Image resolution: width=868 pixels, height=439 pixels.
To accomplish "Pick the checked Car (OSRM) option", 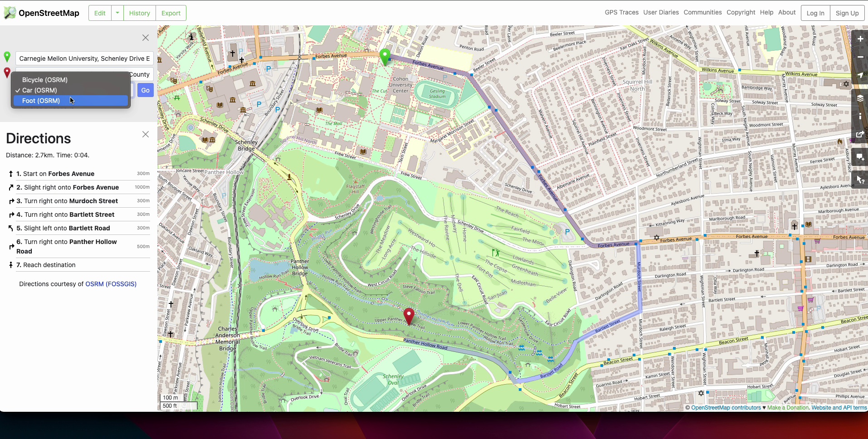I will (40, 90).
